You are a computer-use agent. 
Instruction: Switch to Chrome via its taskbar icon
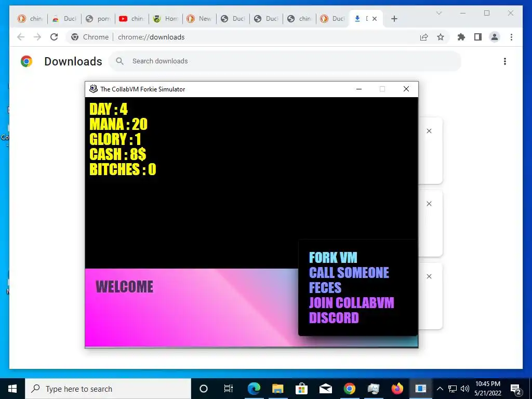(350, 389)
